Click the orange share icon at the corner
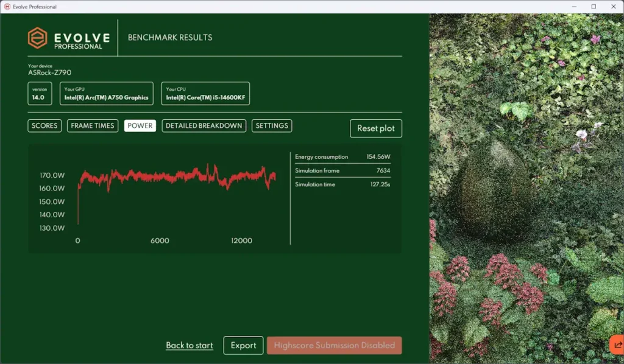This screenshot has width=624, height=364. pyautogui.click(x=617, y=345)
